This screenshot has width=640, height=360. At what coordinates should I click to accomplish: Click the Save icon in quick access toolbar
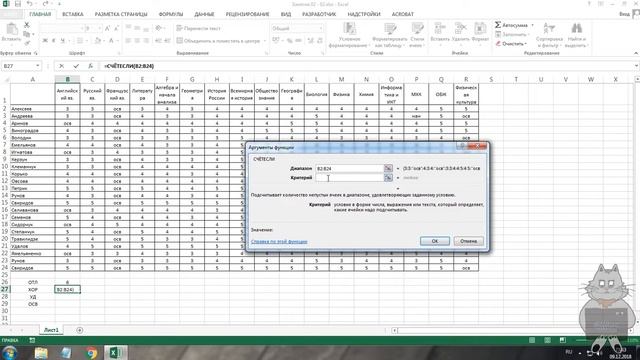(x=18, y=4)
